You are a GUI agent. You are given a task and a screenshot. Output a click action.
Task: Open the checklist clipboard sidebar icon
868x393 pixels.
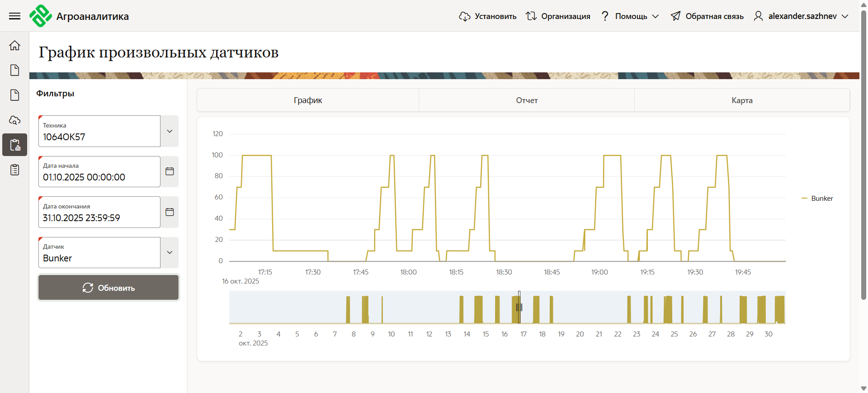tap(14, 170)
